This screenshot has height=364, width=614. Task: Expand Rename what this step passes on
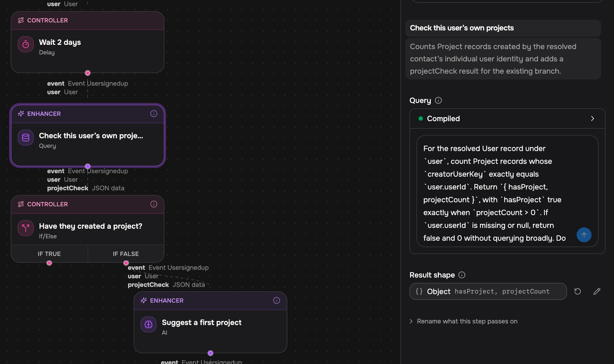click(x=463, y=321)
